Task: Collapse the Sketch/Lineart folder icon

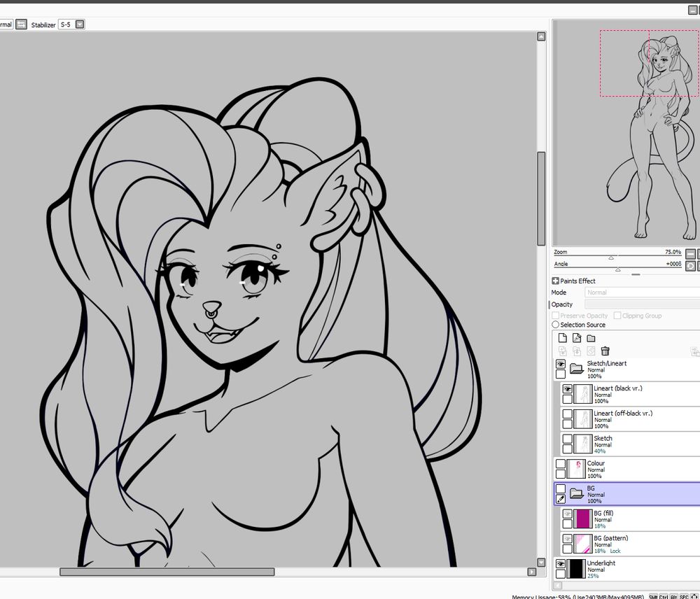Action: tap(577, 369)
